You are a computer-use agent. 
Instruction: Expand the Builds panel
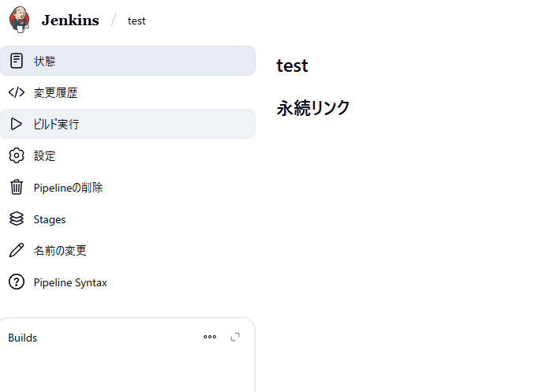pos(235,337)
